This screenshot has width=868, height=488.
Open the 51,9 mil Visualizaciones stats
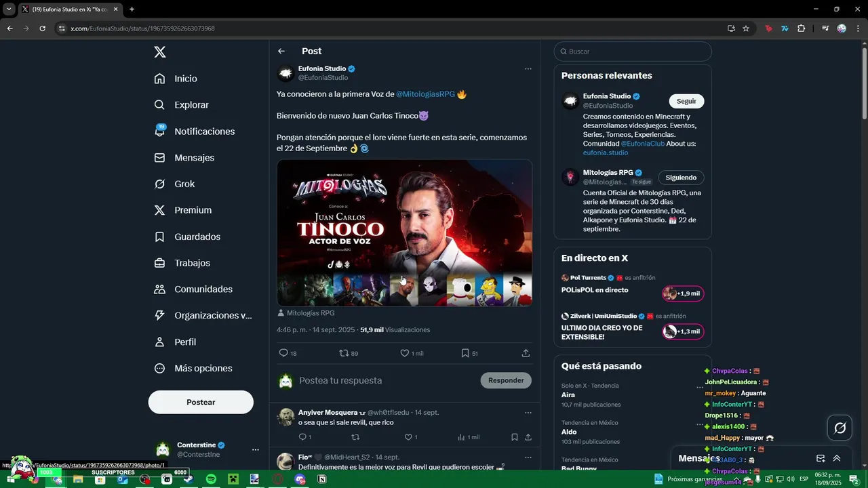(x=395, y=330)
